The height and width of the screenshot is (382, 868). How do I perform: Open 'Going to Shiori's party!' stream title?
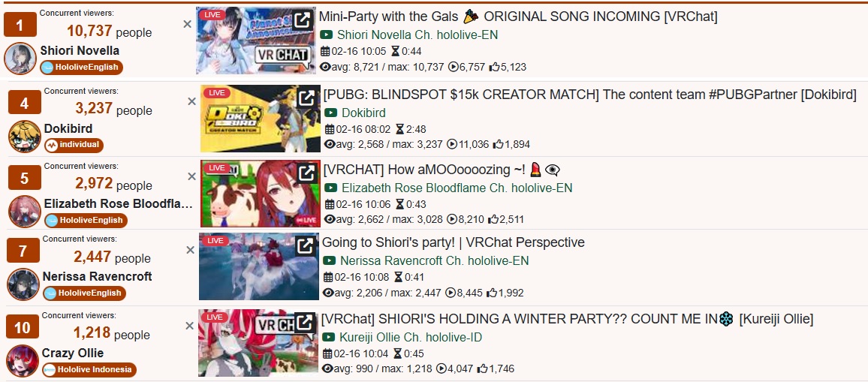coord(453,242)
